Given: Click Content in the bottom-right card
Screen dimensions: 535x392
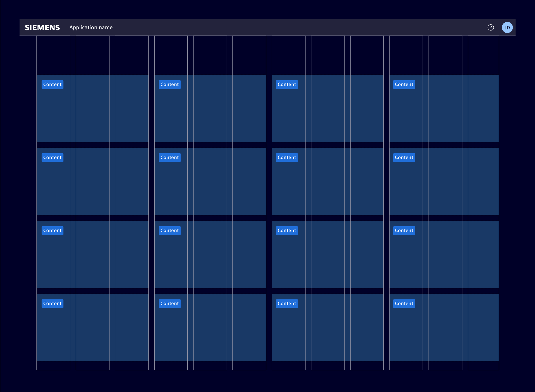Looking at the screenshot, I should point(404,303).
